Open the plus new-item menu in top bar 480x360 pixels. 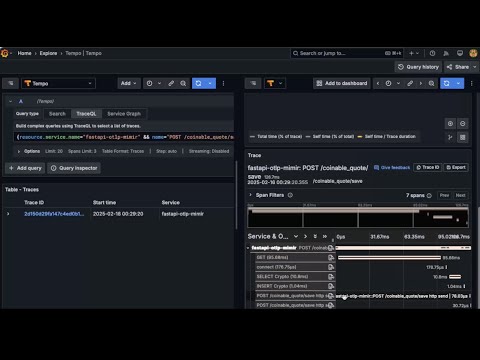414,53
